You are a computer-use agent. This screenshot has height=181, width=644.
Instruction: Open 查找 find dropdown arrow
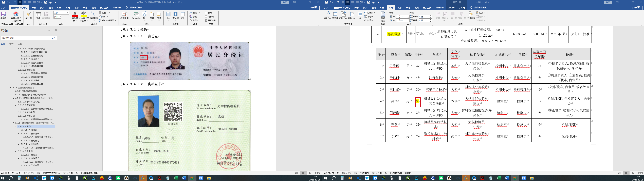click(x=200, y=13)
